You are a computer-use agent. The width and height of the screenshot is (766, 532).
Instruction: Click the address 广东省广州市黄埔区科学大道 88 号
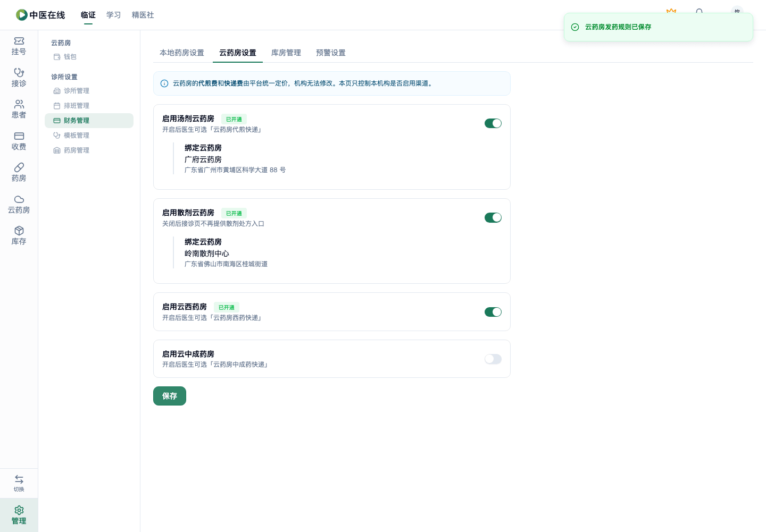235,170
